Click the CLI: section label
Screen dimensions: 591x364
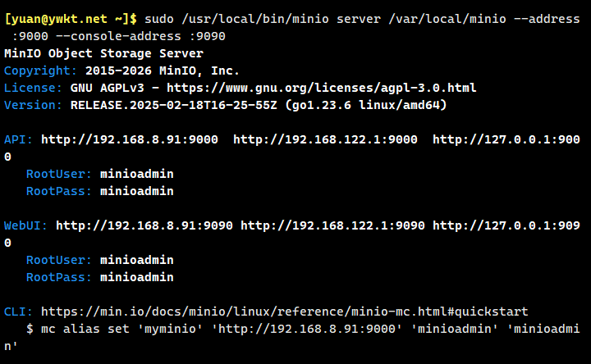(19, 312)
